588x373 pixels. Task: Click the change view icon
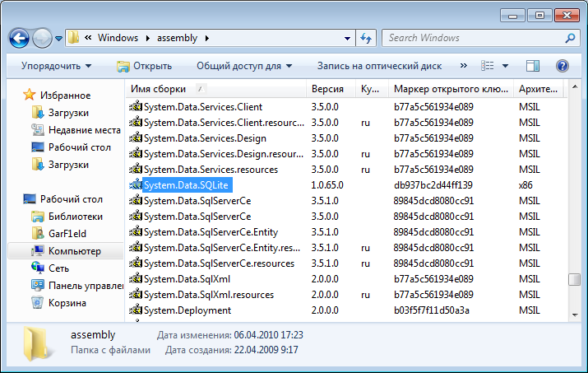tap(487, 66)
